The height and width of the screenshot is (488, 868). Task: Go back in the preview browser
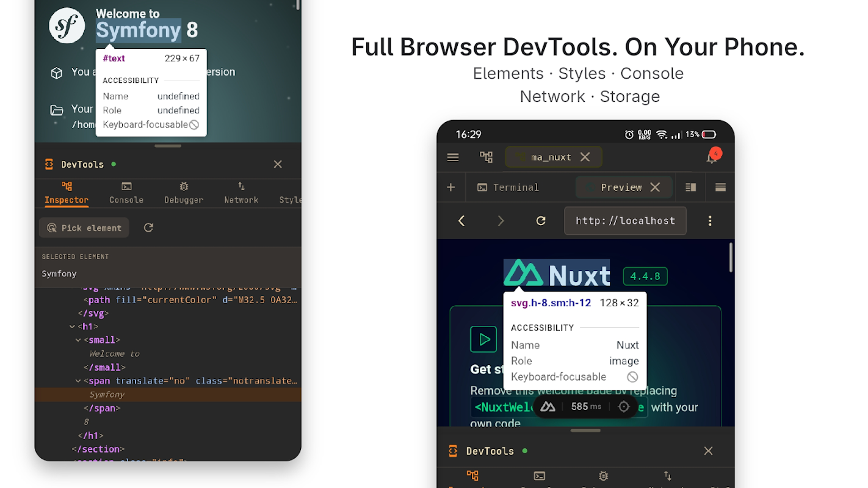pos(461,221)
